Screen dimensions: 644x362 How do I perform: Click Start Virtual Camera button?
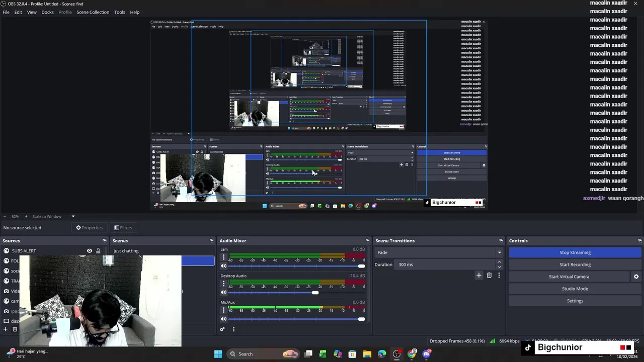569,277
